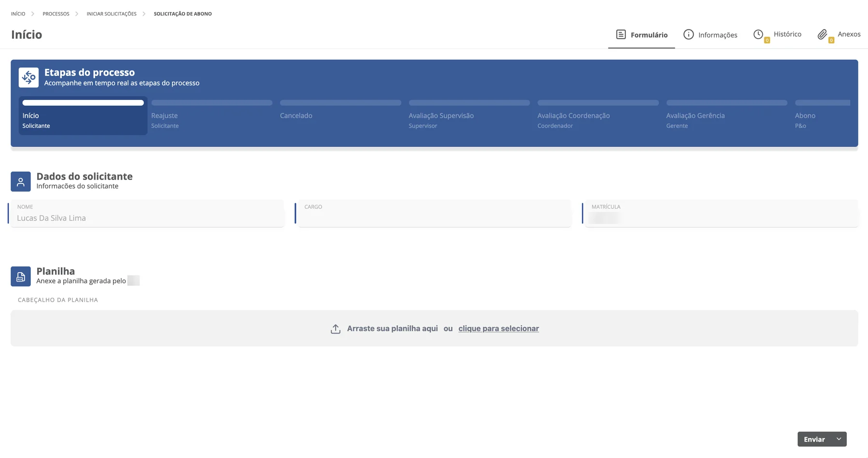Click the Dados do solicitante person icon

21,181
